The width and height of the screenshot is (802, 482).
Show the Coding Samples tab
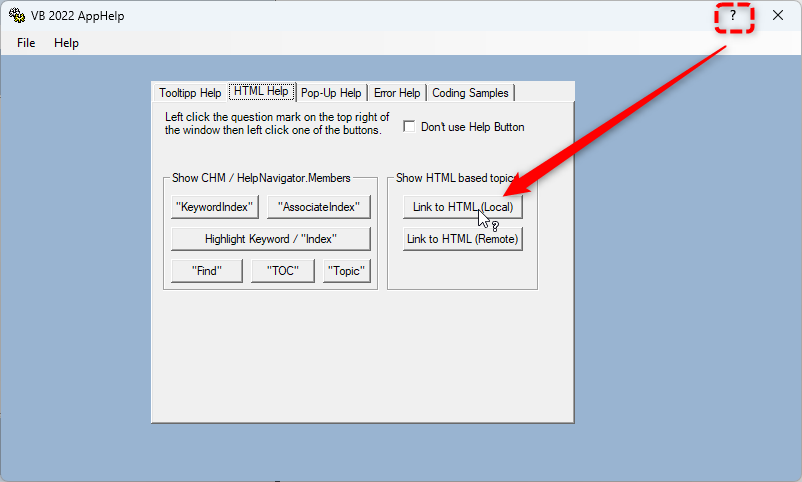click(x=470, y=93)
